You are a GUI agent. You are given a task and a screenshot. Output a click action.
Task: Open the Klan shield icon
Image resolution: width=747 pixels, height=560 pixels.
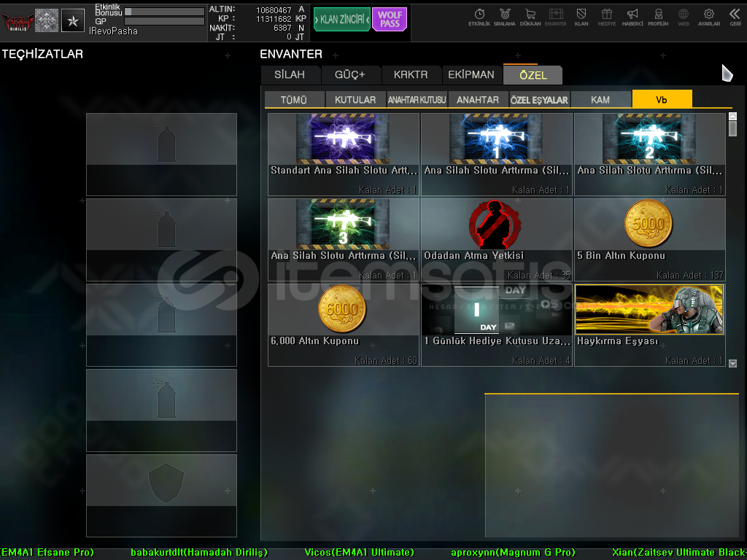581,17
